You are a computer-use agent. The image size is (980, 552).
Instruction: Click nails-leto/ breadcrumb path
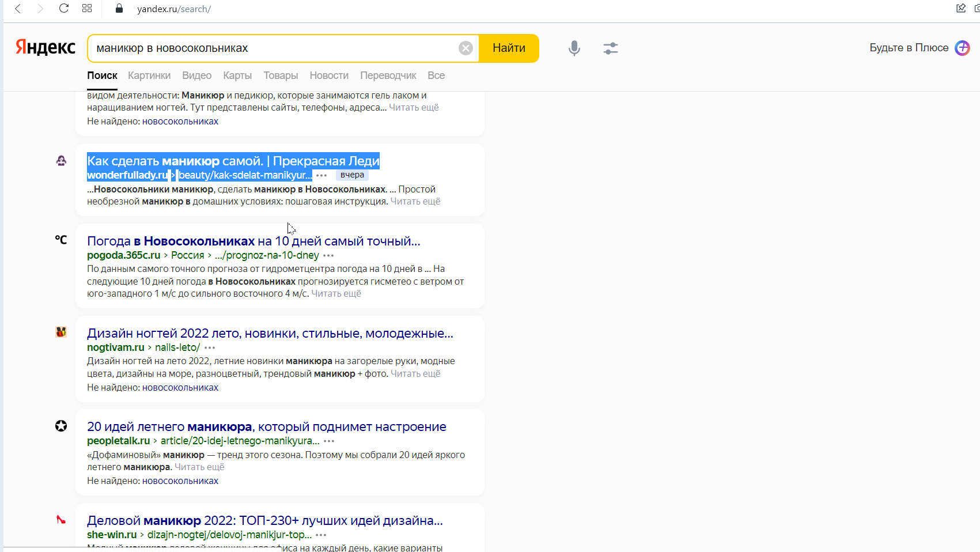[177, 347]
